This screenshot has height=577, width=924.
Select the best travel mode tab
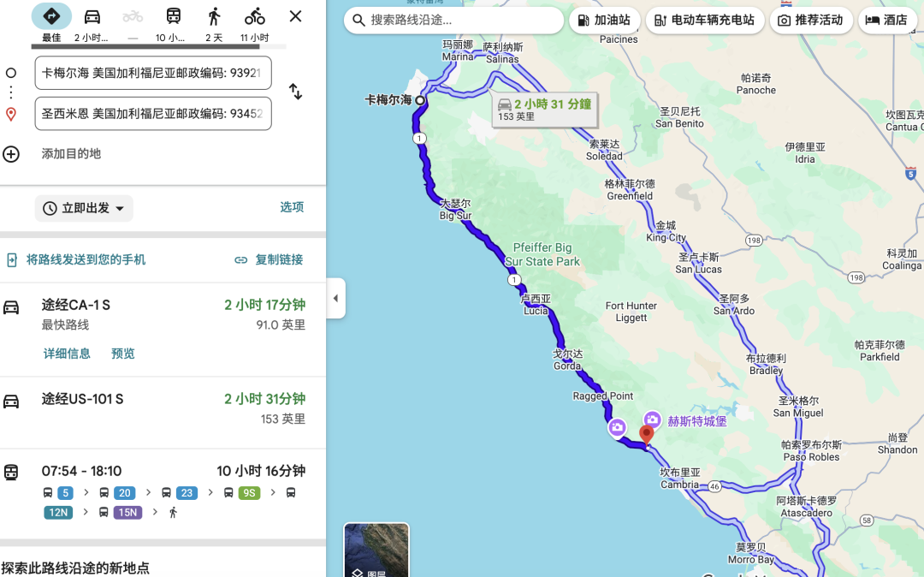(51, 22)
